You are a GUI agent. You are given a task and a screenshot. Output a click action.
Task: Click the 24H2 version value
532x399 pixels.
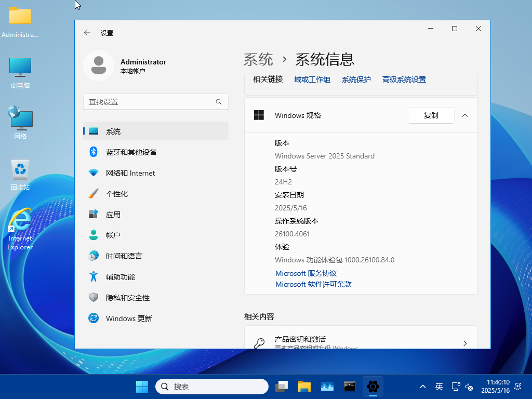point(283,182)
